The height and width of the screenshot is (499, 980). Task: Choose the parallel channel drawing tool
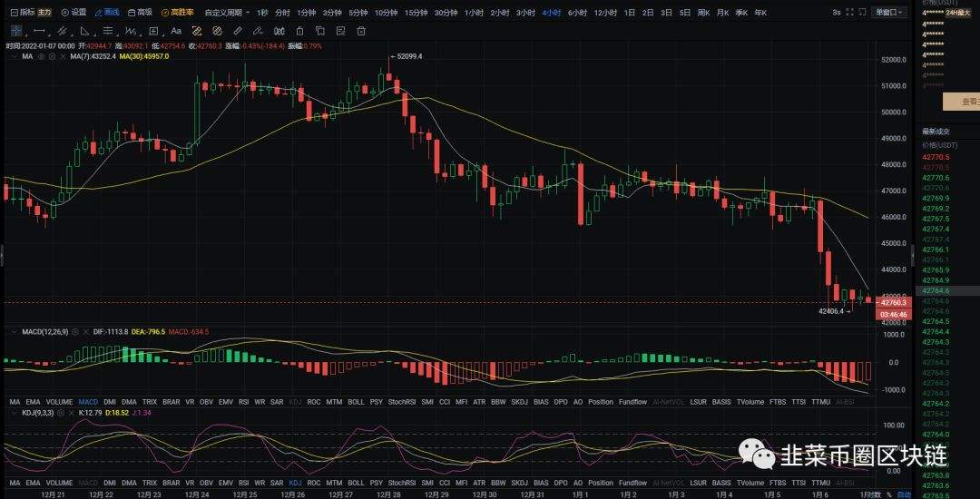(63, 31)
